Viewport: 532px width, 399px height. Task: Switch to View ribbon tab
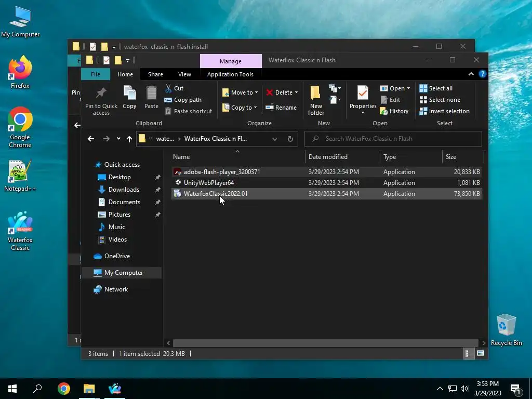pos(184,74)
